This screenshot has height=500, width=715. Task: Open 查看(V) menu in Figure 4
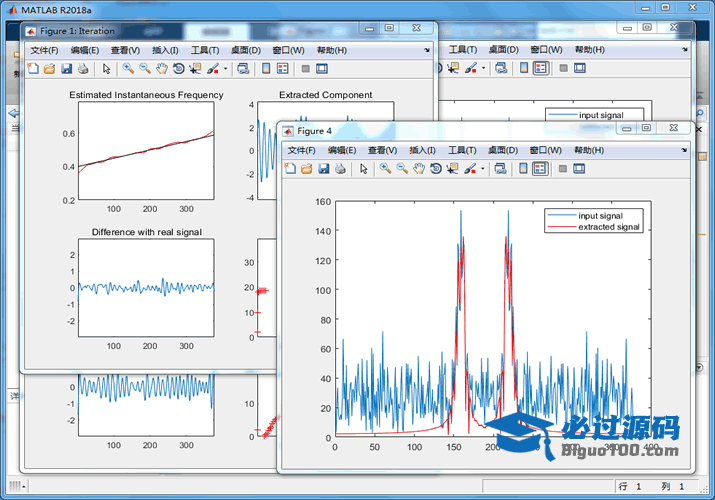[382, 150]
